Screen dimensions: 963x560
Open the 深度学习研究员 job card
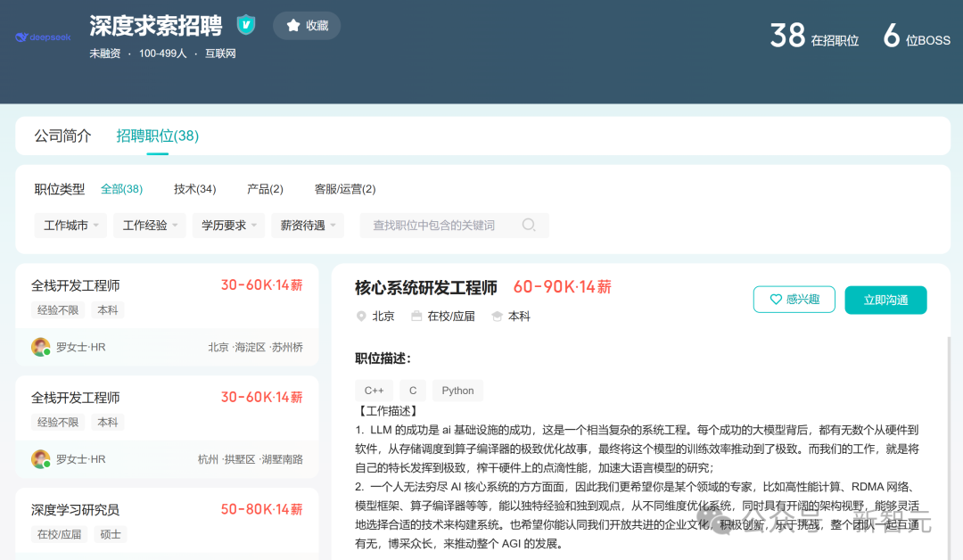(167, 523)
